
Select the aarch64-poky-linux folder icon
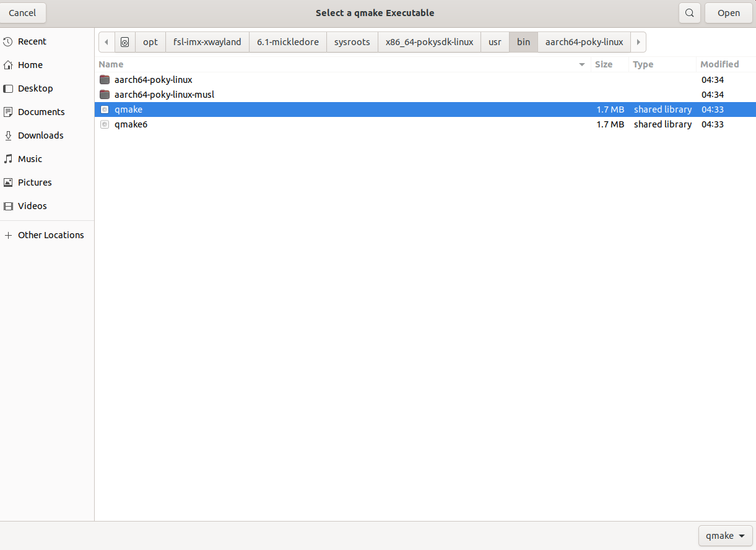pos(105,80)
